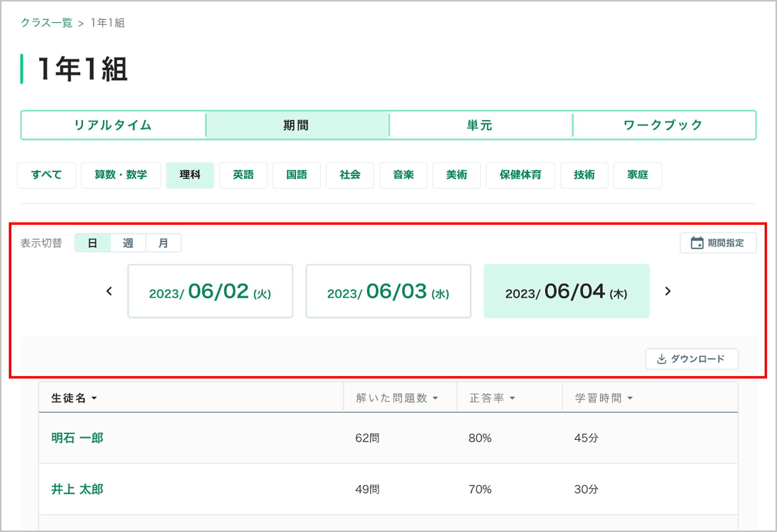Click the 30分 study time value

[x=586, y=490]
